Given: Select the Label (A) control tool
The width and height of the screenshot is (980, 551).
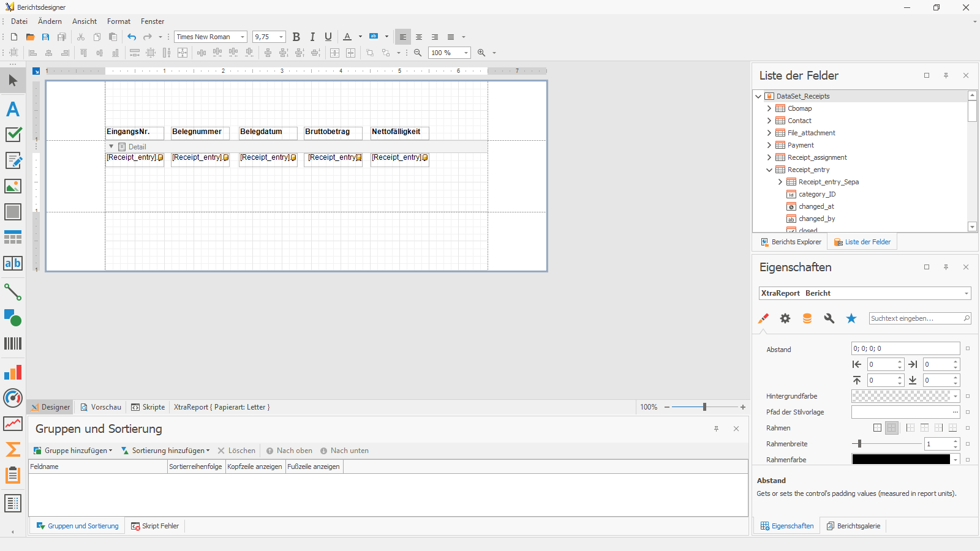Looking at the screenshot, I should pos(13,109).
